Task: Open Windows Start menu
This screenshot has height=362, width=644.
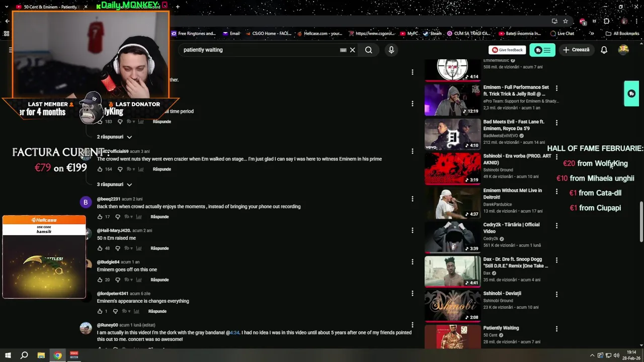Action: [x=7, y=355]
